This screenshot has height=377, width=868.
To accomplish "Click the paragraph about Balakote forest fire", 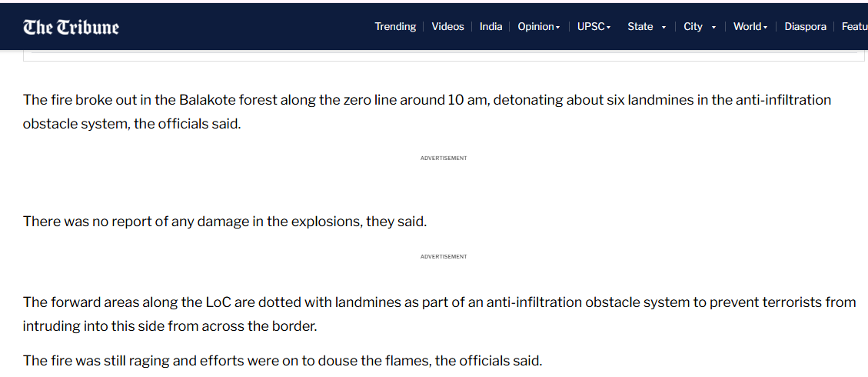I will (x=427, y=112).
